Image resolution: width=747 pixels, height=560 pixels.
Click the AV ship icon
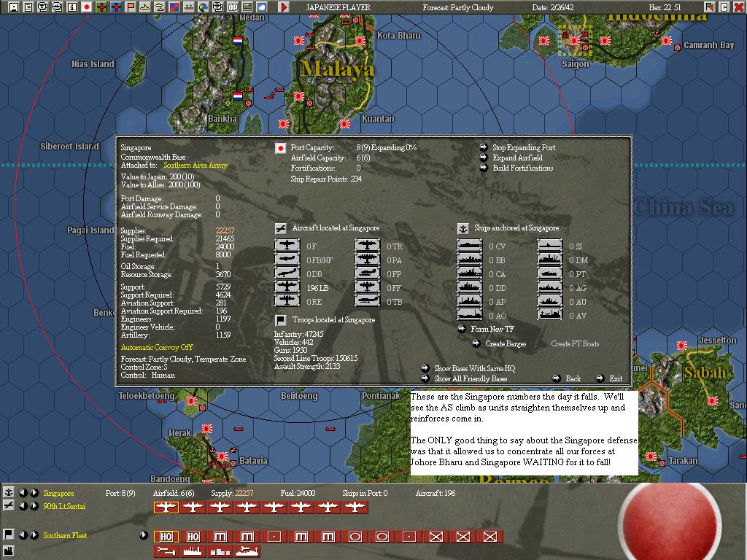[x=550, y=315]
